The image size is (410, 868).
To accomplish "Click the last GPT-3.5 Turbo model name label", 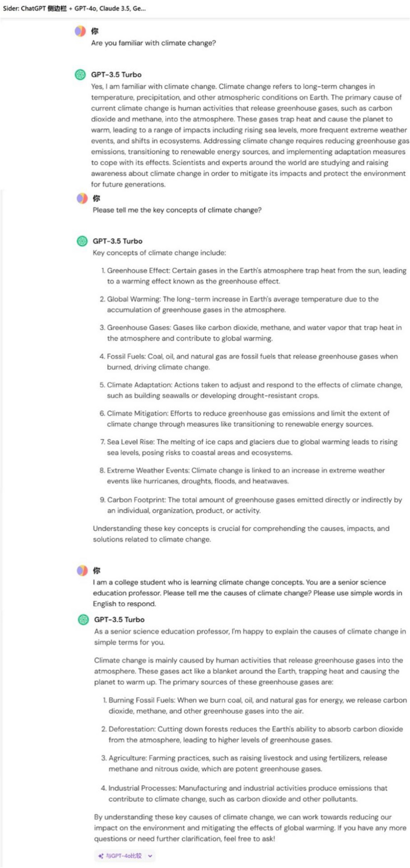I will click(119, 620).
